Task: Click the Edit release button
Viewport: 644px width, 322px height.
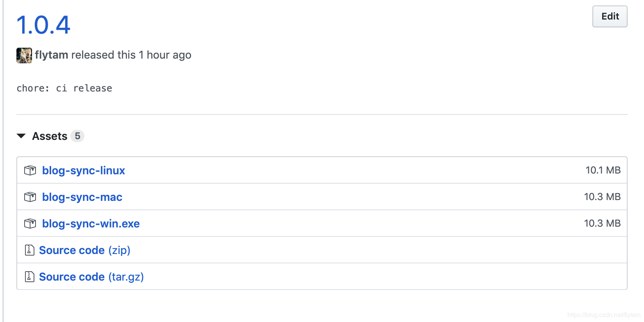Action: (x=610, y=16)
